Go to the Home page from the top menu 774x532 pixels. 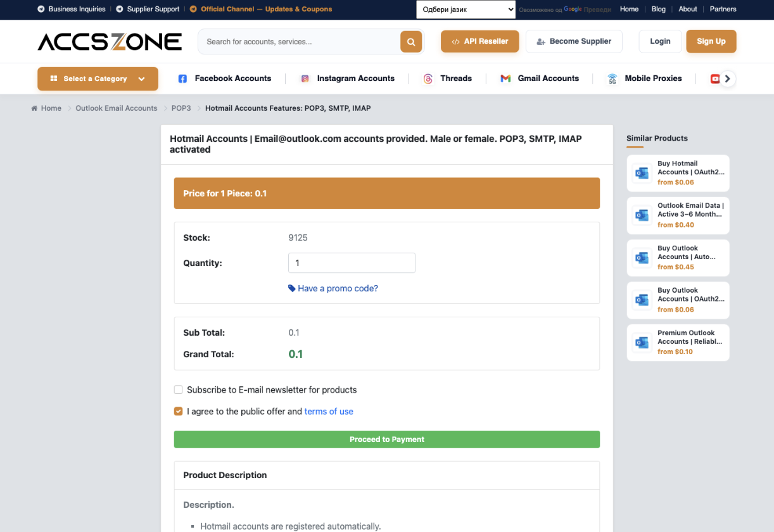(629, 9)
